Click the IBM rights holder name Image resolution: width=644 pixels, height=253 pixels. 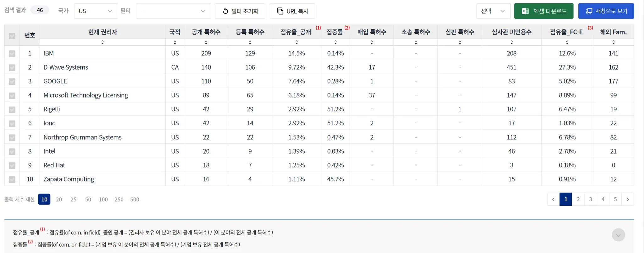(x=48, y=53)
